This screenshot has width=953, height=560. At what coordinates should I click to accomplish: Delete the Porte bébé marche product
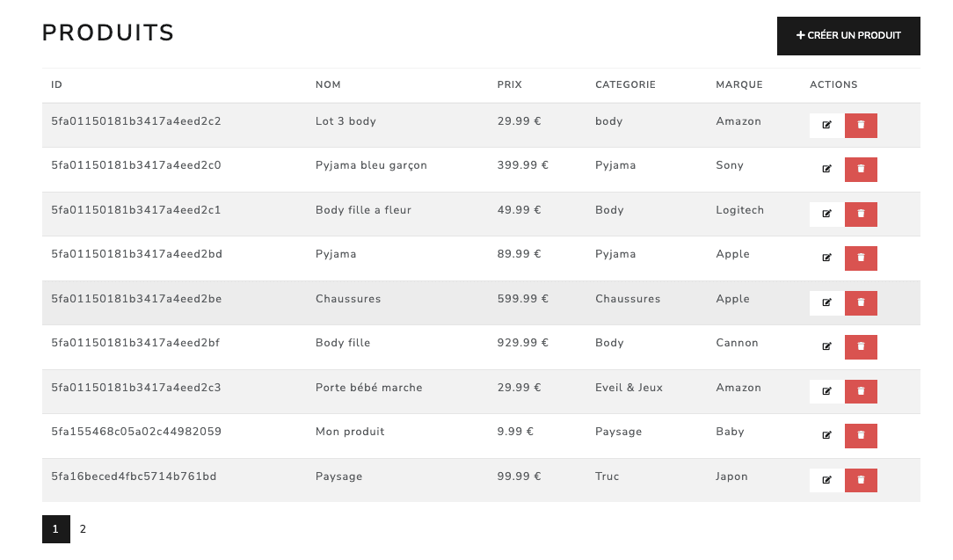(861, 391)
